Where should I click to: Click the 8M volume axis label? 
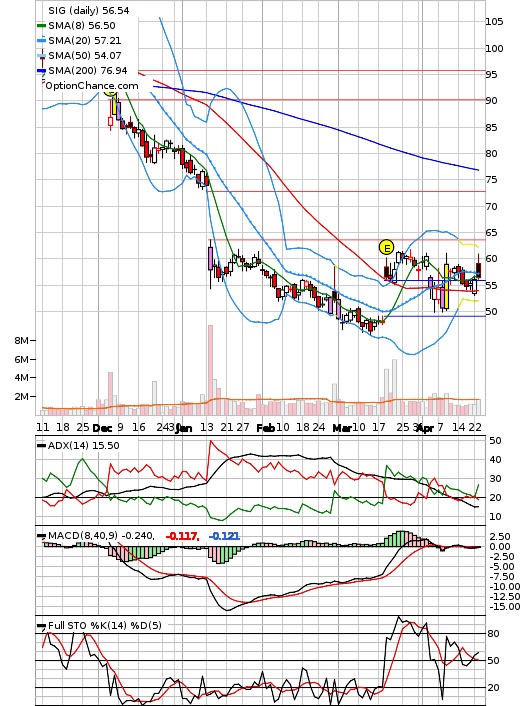(x=21, y=340)
